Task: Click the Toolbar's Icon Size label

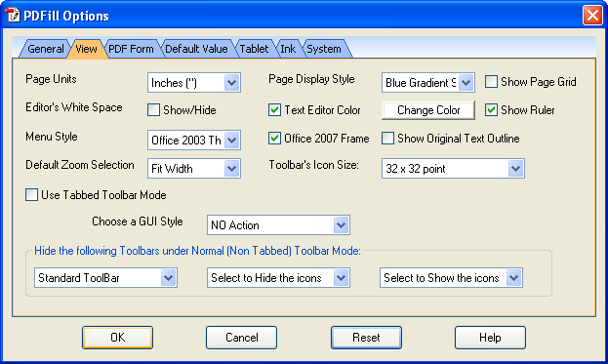Action: [313, 165]
